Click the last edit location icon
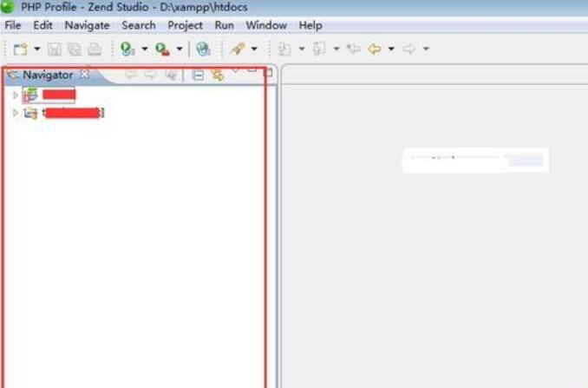Viewport: 588px width, 388px height. click(x=354, y=49)
